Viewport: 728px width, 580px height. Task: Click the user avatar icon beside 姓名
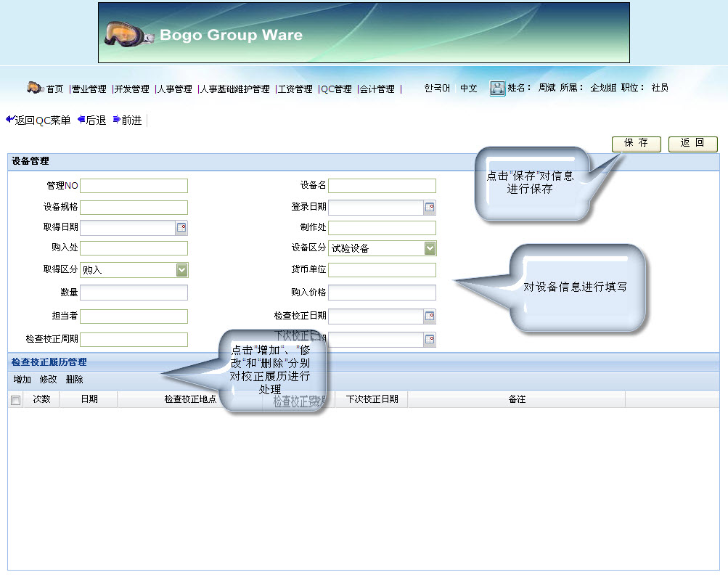click(497, 88)
